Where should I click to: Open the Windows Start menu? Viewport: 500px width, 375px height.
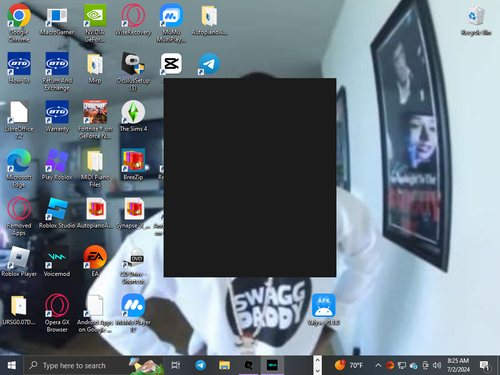tap(12, 365)
